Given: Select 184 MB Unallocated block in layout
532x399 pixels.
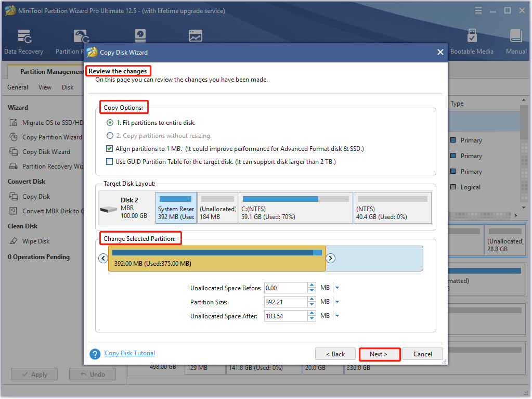Looking at the screenshot, I should [x=217, y=208].
